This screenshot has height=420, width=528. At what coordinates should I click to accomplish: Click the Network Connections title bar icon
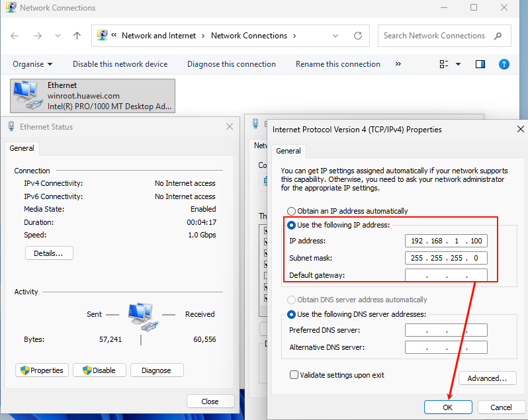pyautogui.click(x=11, y=7)
